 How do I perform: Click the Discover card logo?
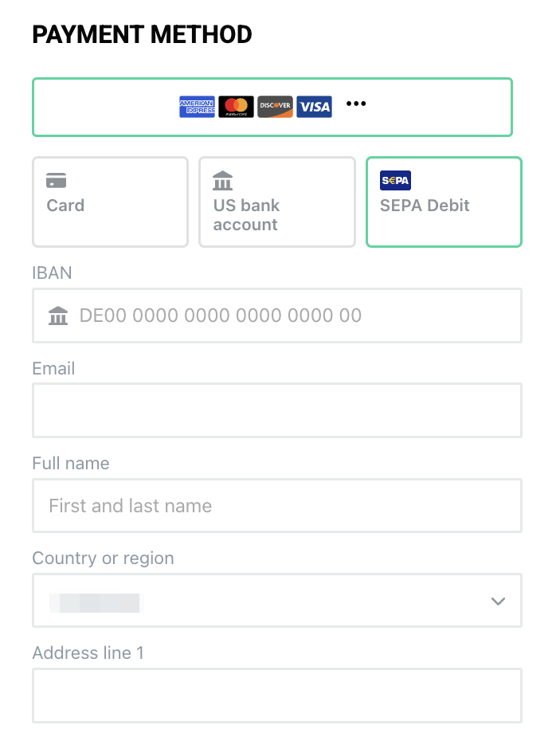pyautogui.click(x=275, y=107)
